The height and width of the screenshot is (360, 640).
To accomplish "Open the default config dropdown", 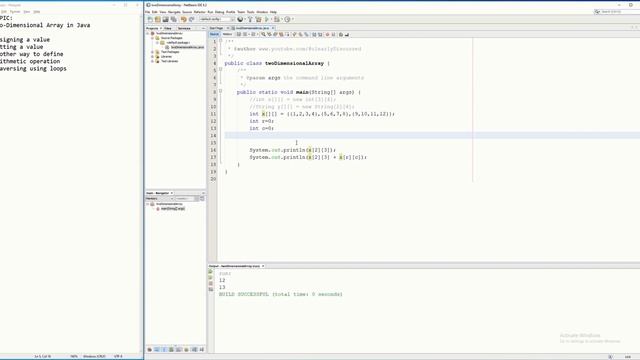I will (x=217, y=19).
